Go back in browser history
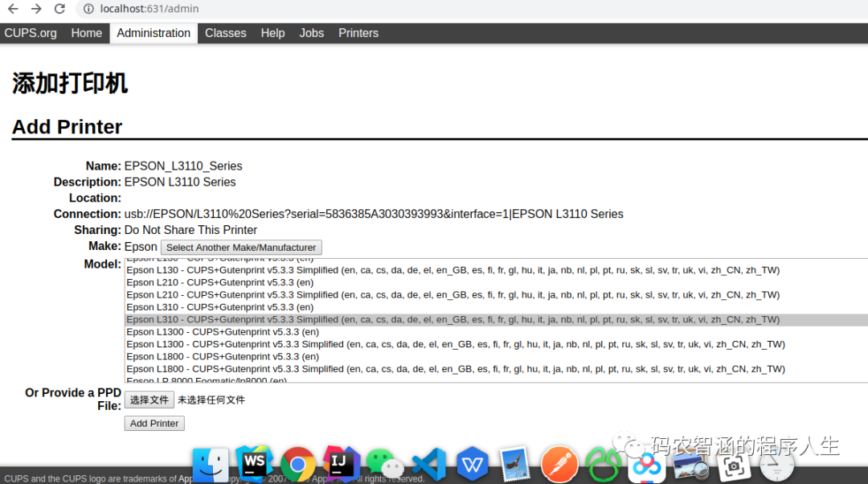This screenshot has height=484, width=868. pyautogui.click(x=14, y=9)
